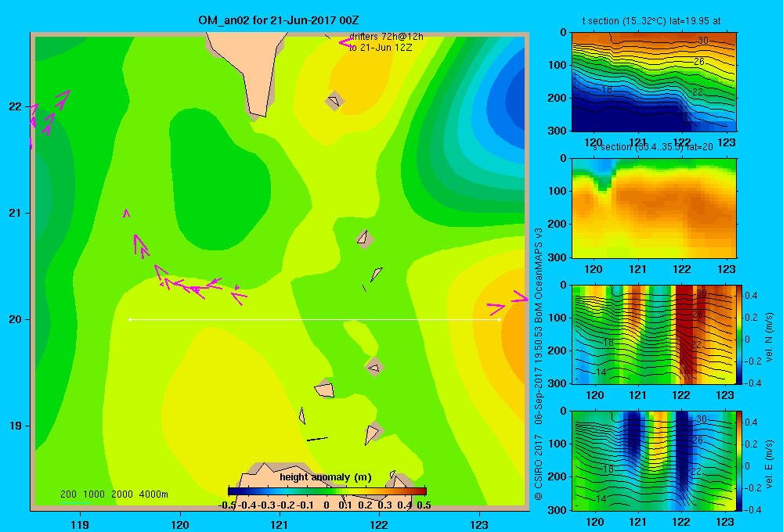
Task: Click the vel. E colorbar beside its tick labels
Action: pos(739,461)
